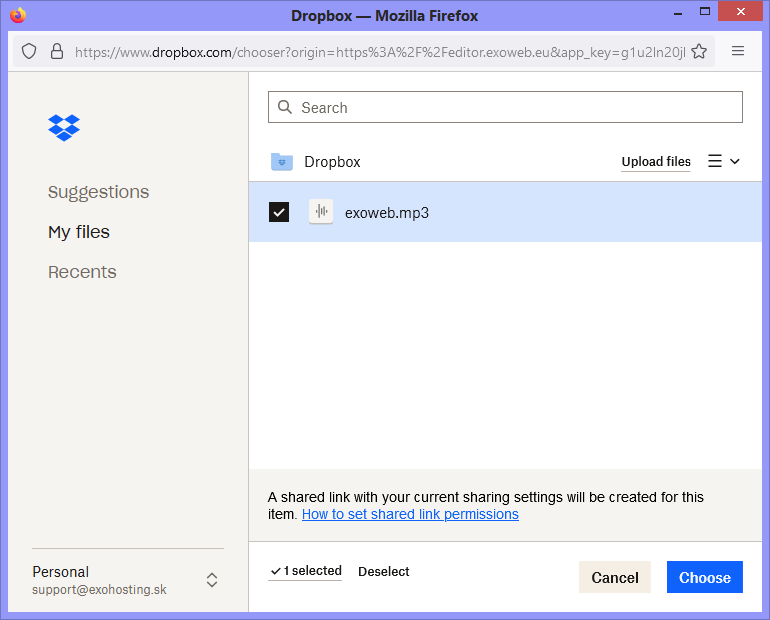770x620 pixels.
Task: Click the Dropbox breadcrumb label
Action: 332,162
